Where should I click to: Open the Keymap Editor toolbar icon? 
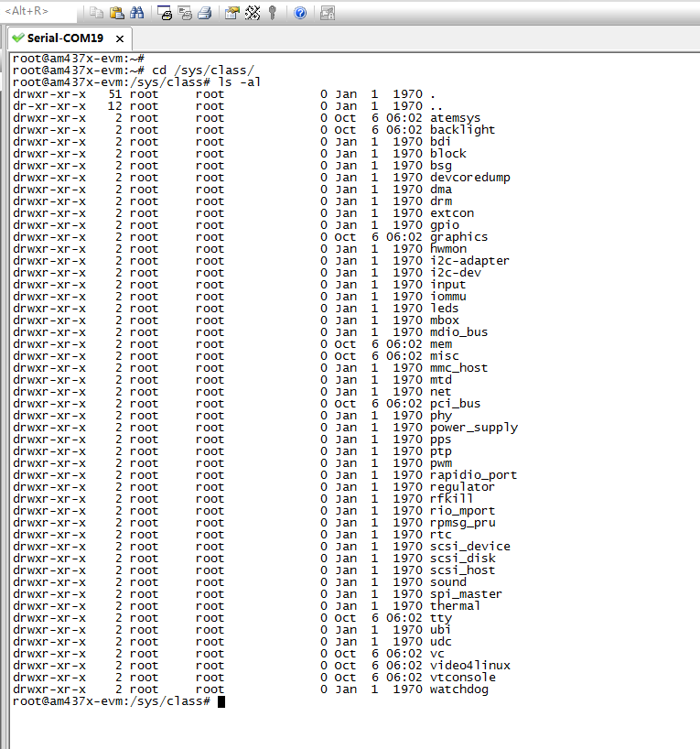[253, 13]
